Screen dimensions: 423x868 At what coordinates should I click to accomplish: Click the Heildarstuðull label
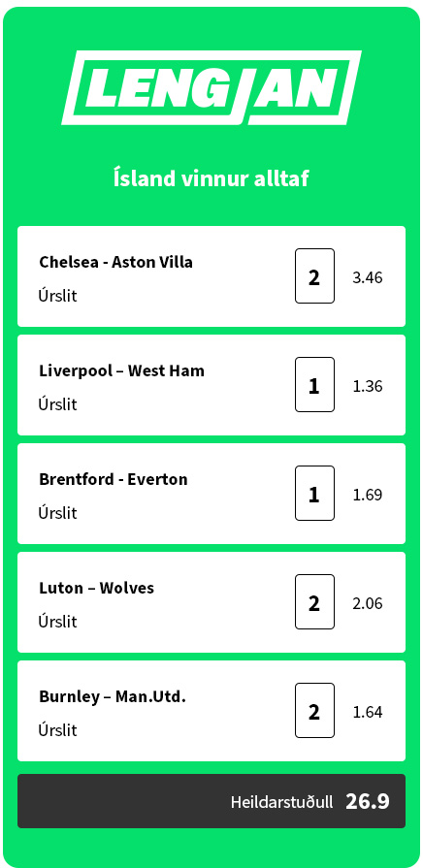(281, 802)
